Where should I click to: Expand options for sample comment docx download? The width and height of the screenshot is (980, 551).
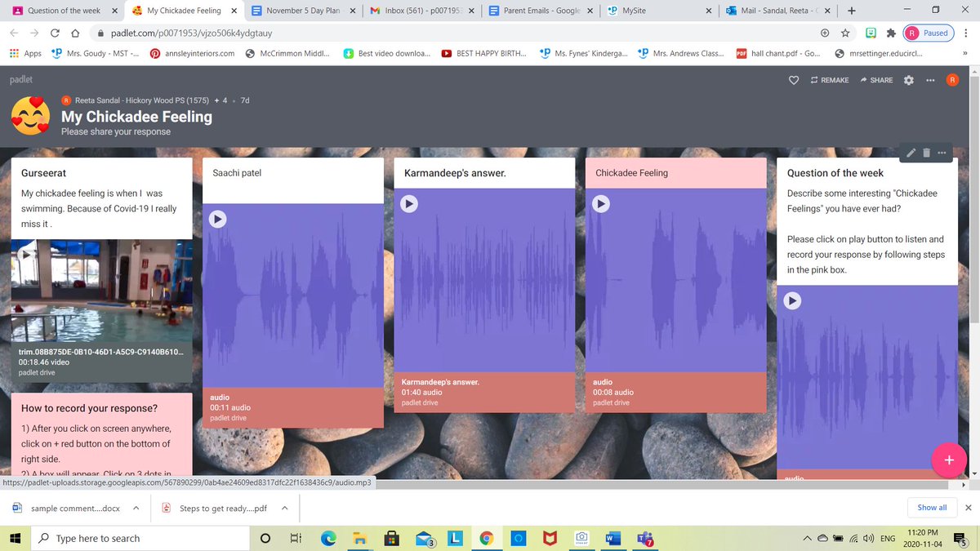(x=136, y=508)
